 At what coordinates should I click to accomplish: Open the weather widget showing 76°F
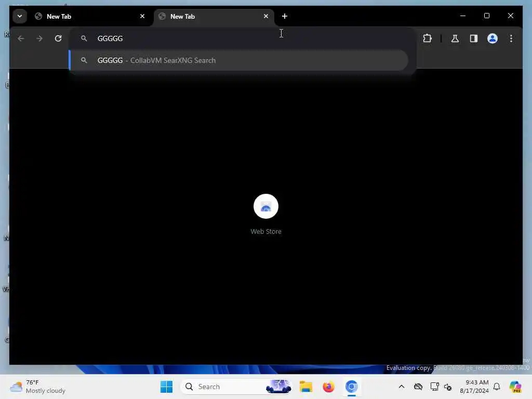click(37, 387)
